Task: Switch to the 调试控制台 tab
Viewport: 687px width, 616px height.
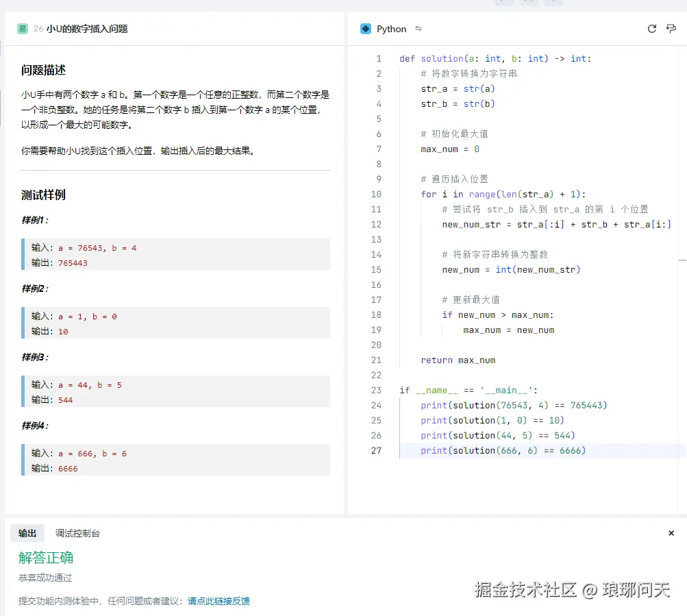Action: pyautogui.click(x=79, y=533)
